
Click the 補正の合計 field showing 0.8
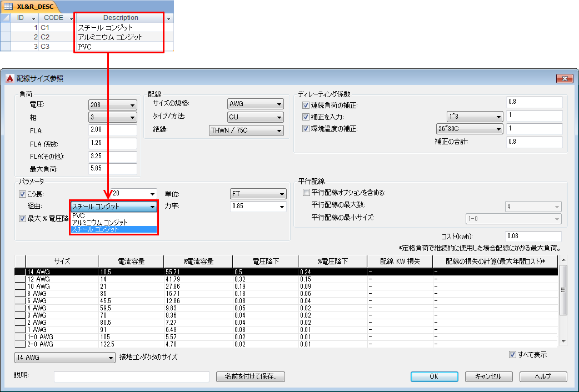pos(535,142)
